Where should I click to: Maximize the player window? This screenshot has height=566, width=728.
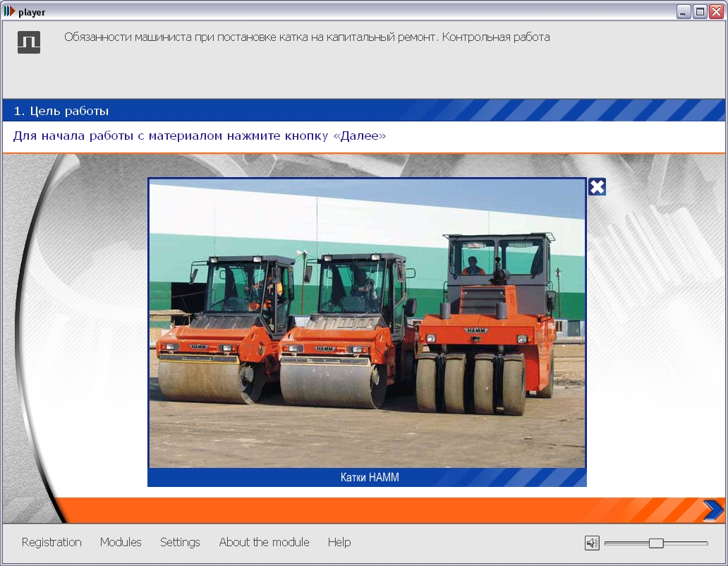[700, 11]
